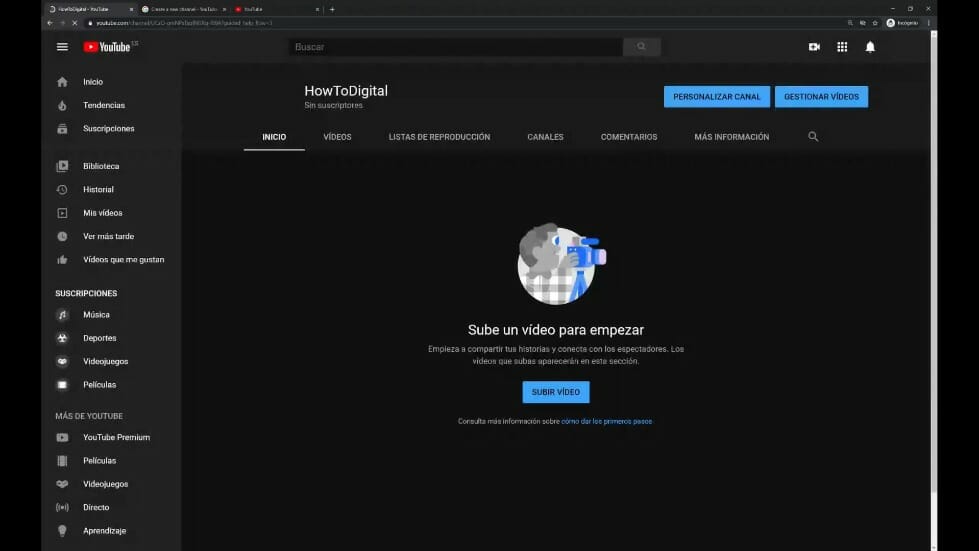Click Películas icon under Suscripciones
Screen dimensions: 979x551
[x=62, y=385]
